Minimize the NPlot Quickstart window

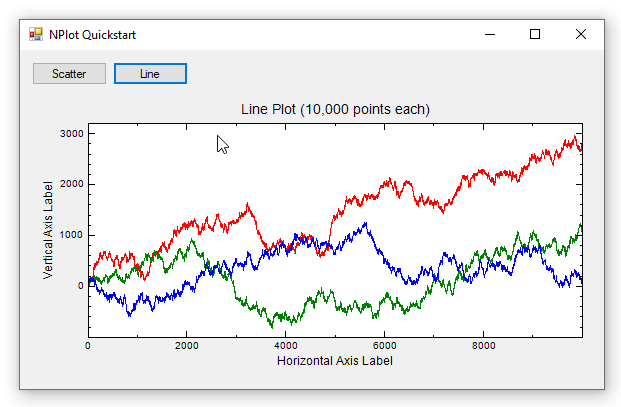[490, 34]
